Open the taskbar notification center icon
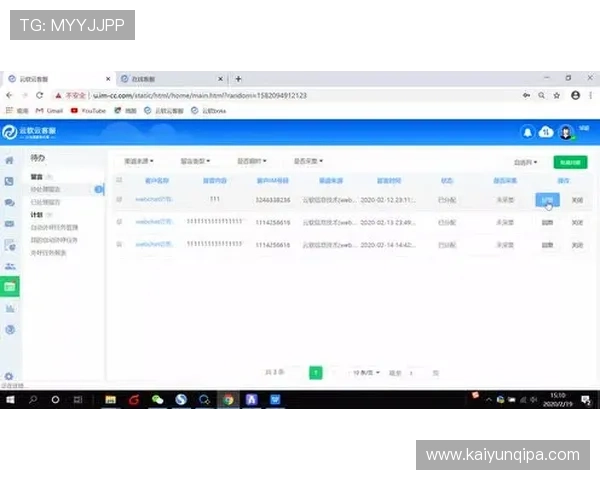The image size is (600, 480). click(585, 400)
